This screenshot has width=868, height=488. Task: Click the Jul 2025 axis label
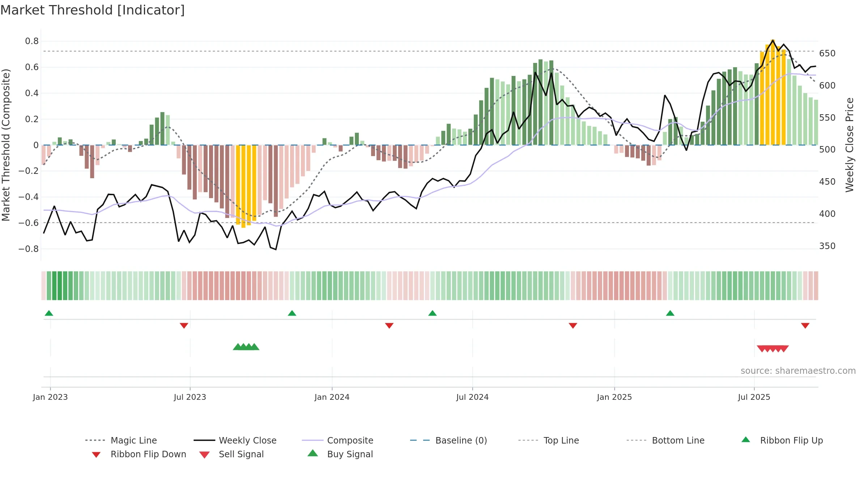[x=754, y=397]
